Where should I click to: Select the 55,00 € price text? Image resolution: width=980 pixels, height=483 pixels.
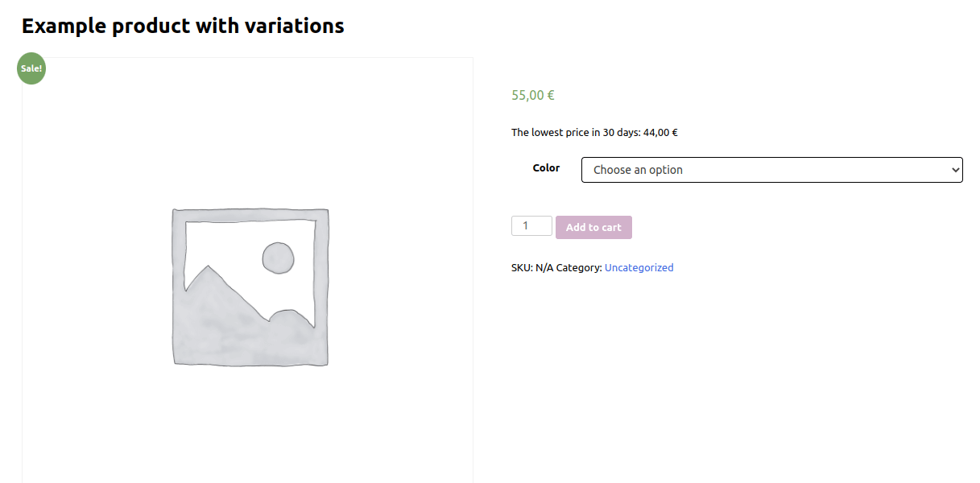coord(533,95)
